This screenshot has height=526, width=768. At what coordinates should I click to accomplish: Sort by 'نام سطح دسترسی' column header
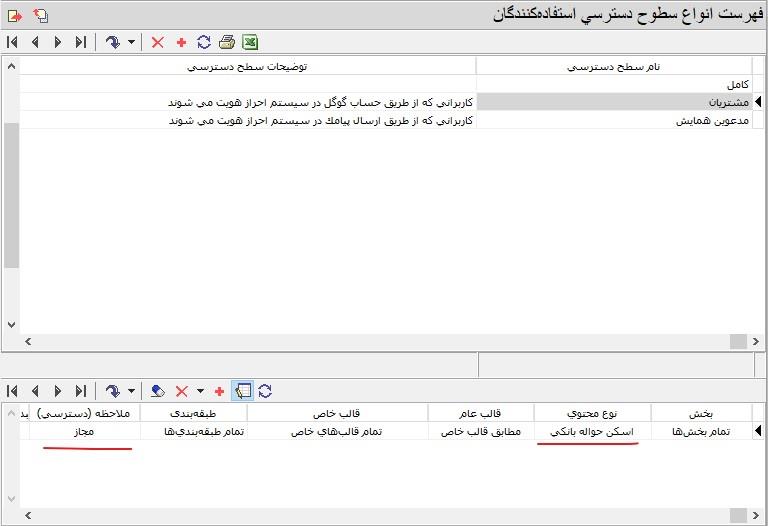click(619, 67)
